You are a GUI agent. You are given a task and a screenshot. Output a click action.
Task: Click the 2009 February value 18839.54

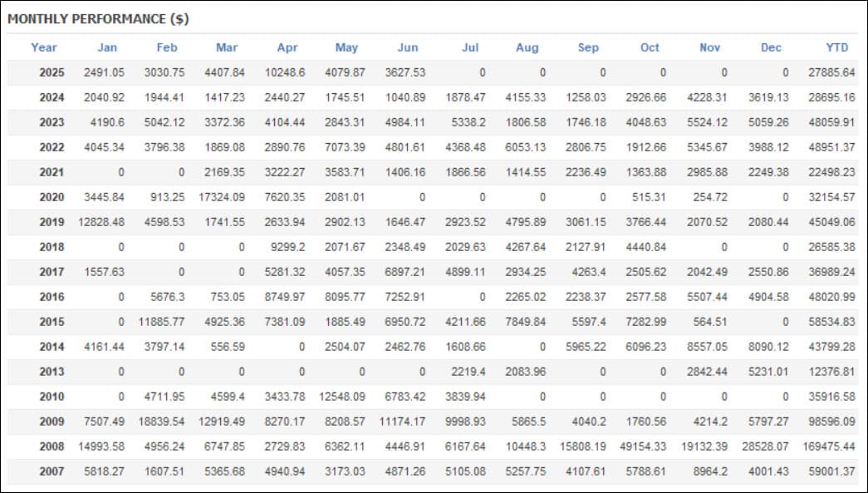tap(162, 422)
